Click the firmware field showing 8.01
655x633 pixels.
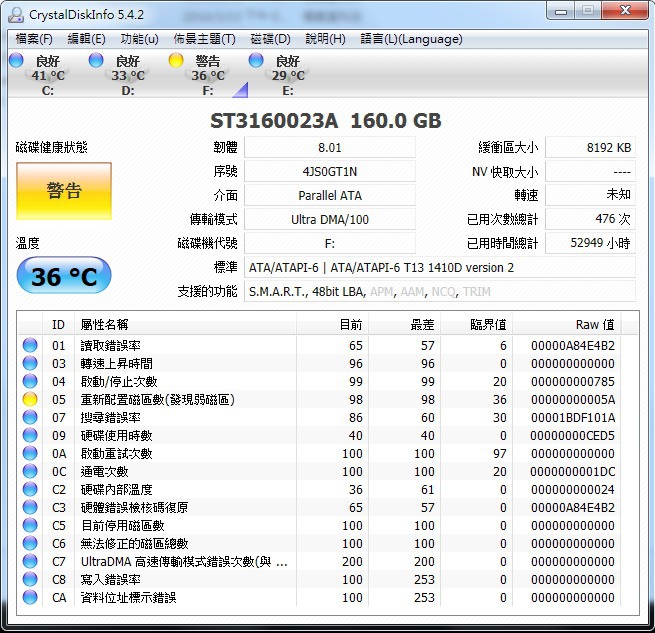(330, 147)
